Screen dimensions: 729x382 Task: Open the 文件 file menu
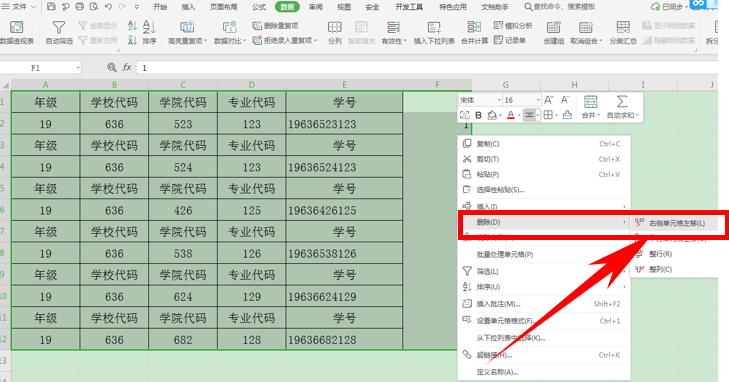19,7
